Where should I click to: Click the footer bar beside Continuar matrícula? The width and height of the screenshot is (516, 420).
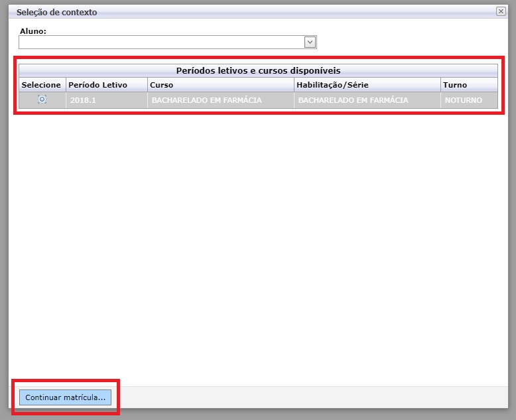(312, 397)
